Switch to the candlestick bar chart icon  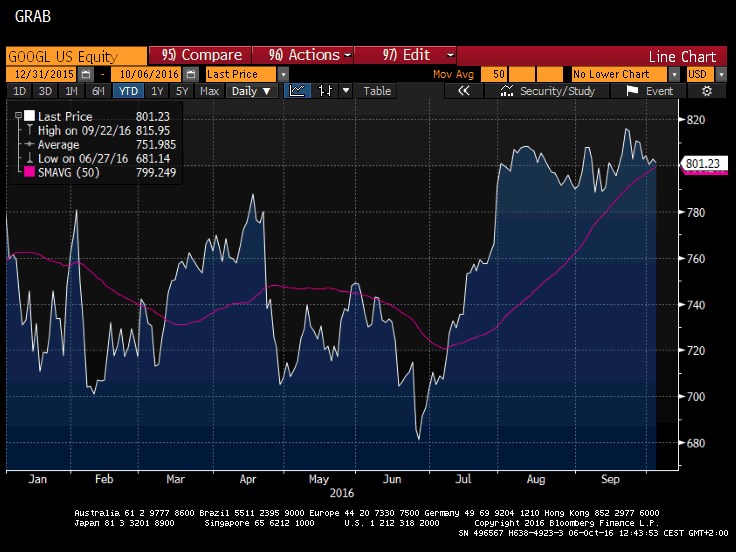tap(325, 91)
